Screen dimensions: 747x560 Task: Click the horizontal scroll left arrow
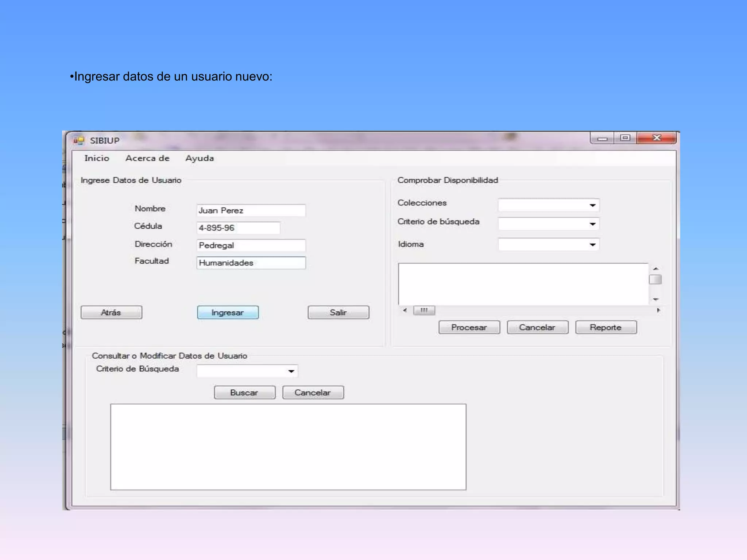(405, 310)
